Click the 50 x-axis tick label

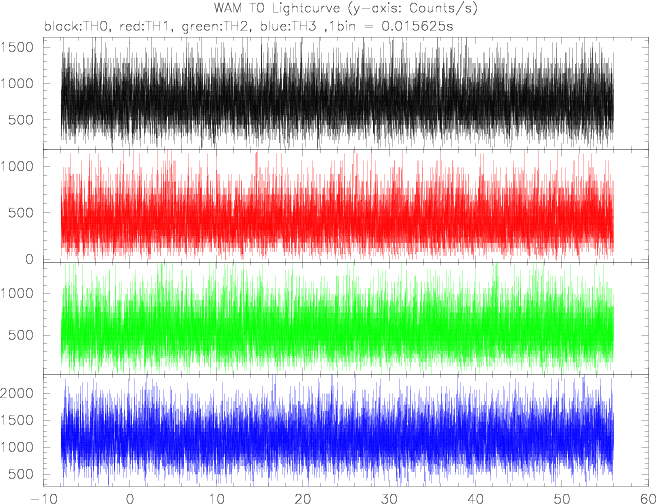(562, 499)
